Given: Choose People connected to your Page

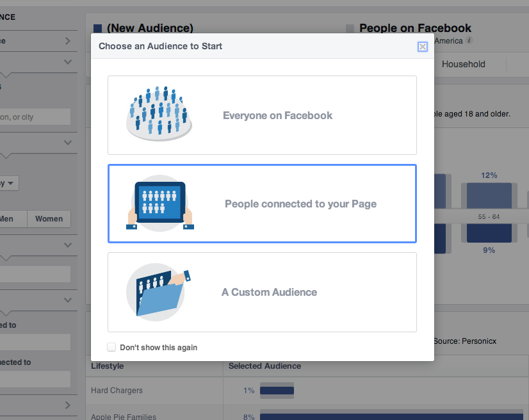Looking at the screenshot, I should 262,204.
